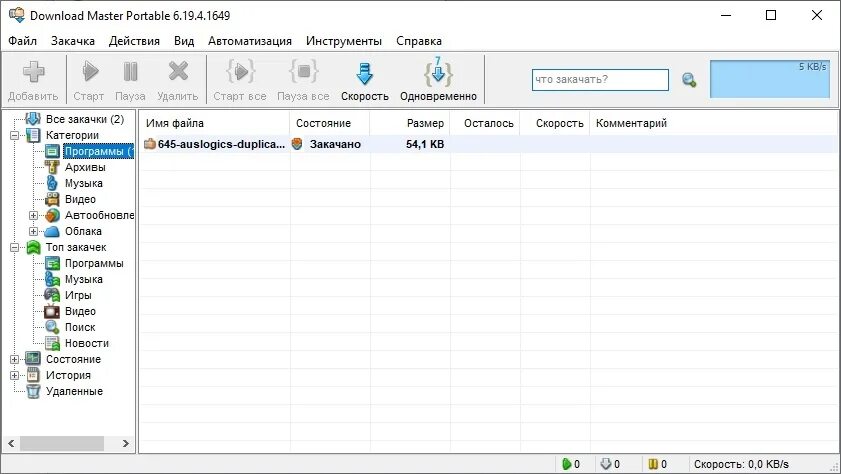Sort by Состояние column header
841x474 pixels.
(x=329, y=123)
